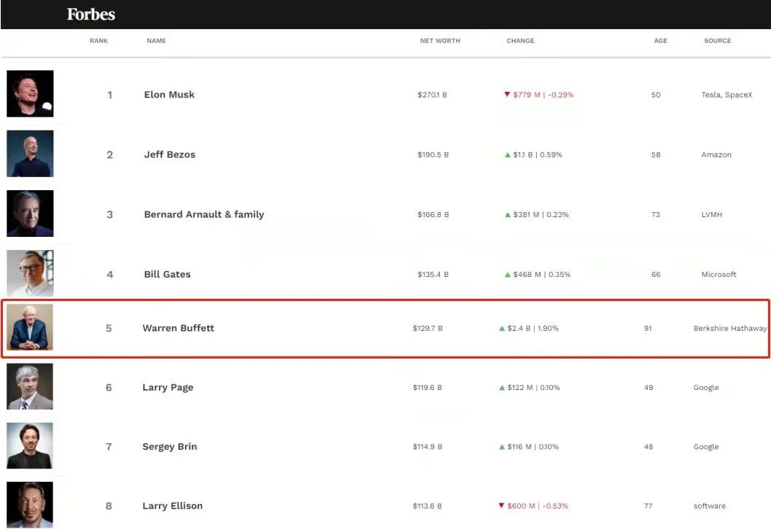Open the Elon Musk name link
This screenshot has height=532, width=771.
click(169, 95)
